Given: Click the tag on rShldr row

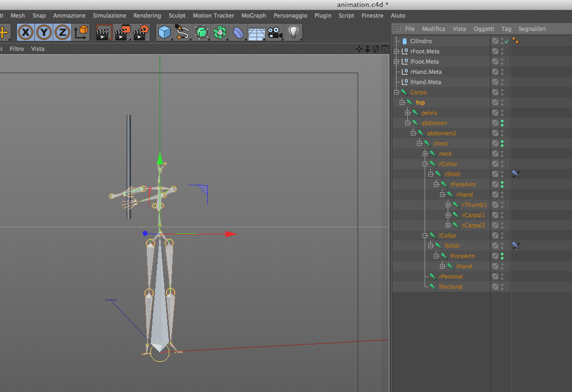Looking at the screenshot, I should 516,174.
